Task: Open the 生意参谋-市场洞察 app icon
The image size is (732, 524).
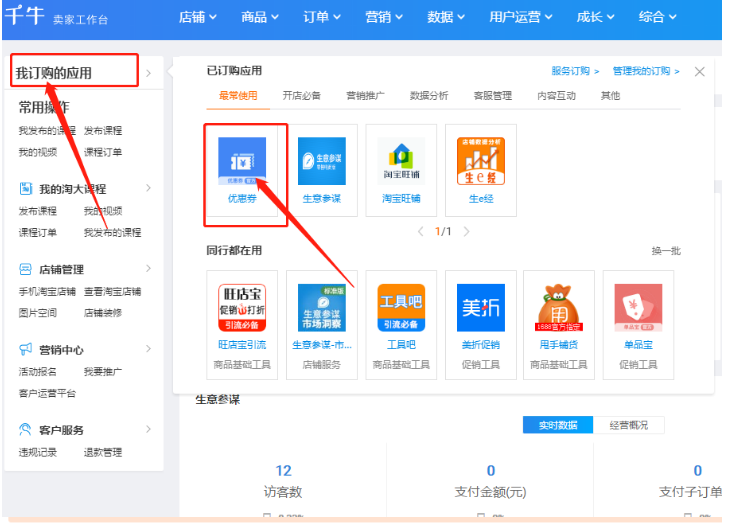Action: [x=322, y=308]
